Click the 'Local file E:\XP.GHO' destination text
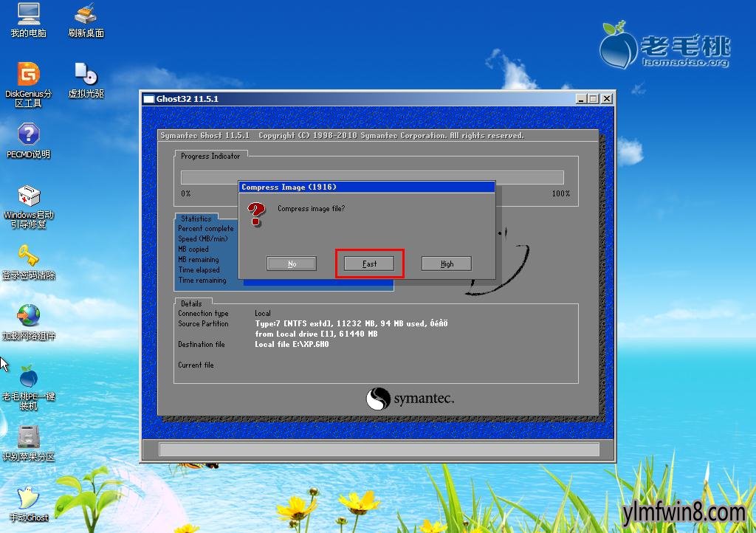 (292, 344)
